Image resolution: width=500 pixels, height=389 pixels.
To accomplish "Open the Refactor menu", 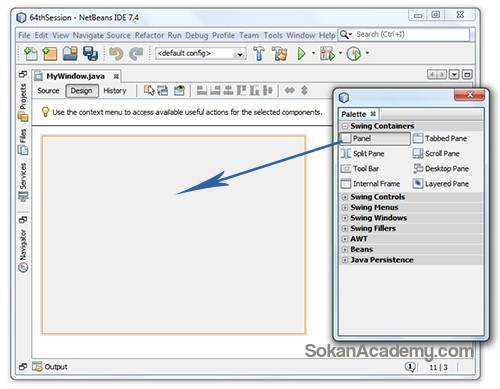I will [149, 35].
